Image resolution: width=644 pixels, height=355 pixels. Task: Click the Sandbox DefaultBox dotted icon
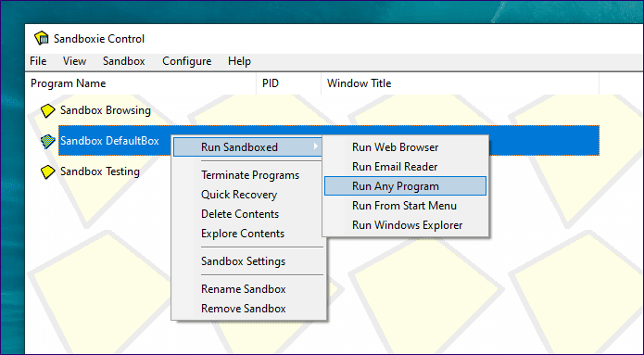pos(47,141)
